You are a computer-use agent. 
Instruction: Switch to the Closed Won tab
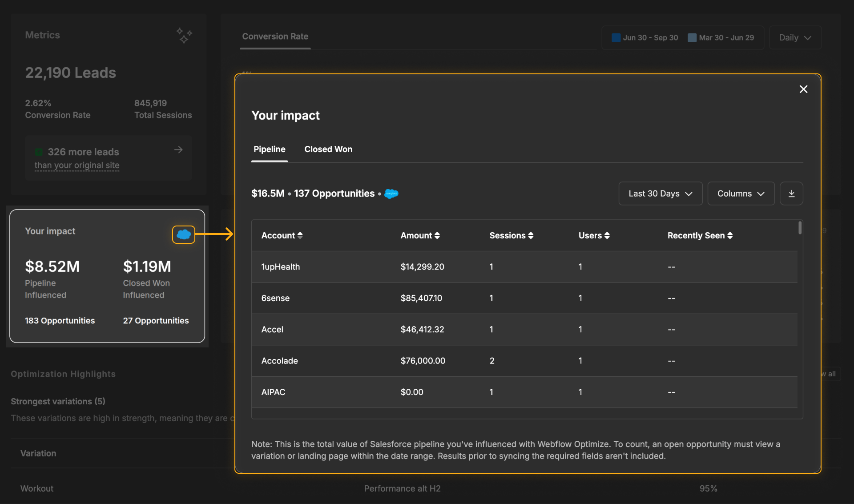328,149
